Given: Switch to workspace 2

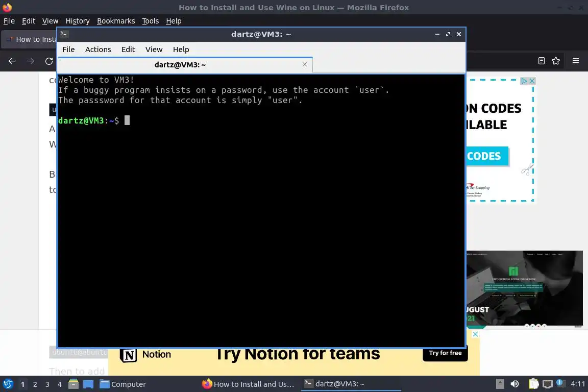Looking at the screenshot, I should point(35,384).
